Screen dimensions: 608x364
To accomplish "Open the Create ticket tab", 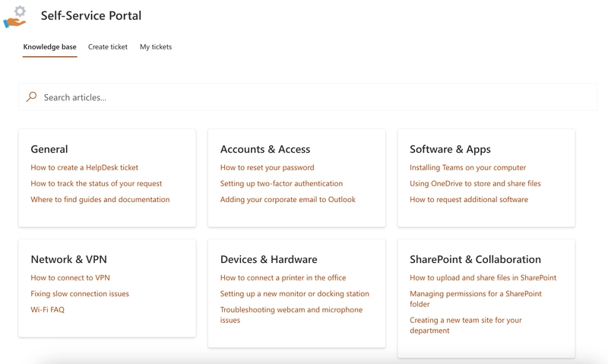I will (x=108, y=47).
